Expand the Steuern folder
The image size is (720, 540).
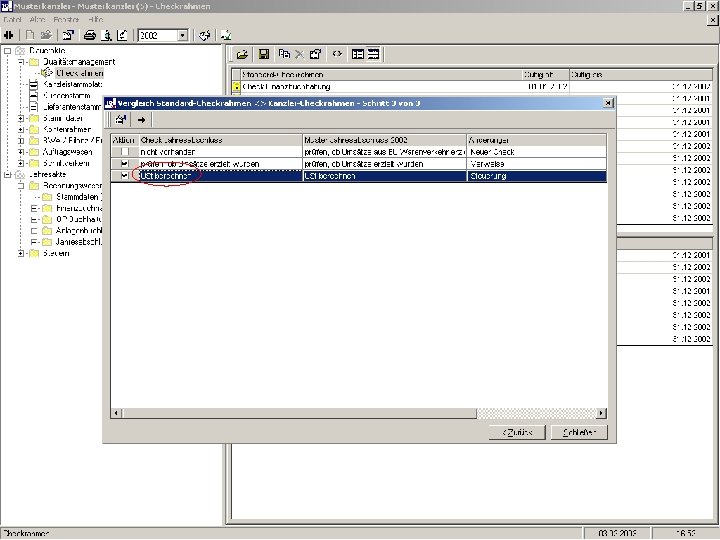[x=21, y=253]
